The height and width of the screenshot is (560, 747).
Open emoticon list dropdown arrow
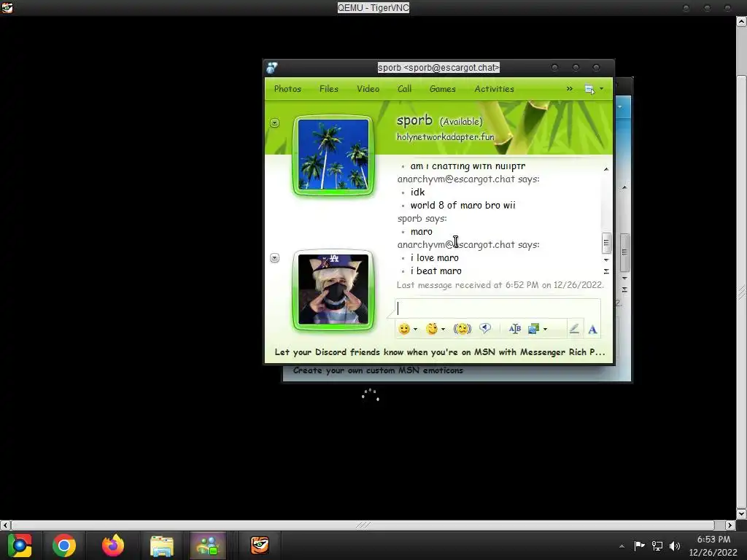click(415, 329)
